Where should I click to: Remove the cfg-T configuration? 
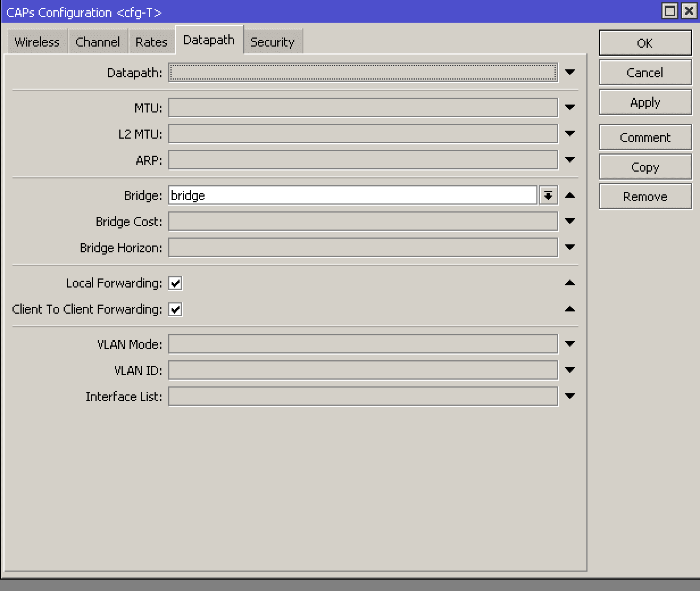pos(645,197)
